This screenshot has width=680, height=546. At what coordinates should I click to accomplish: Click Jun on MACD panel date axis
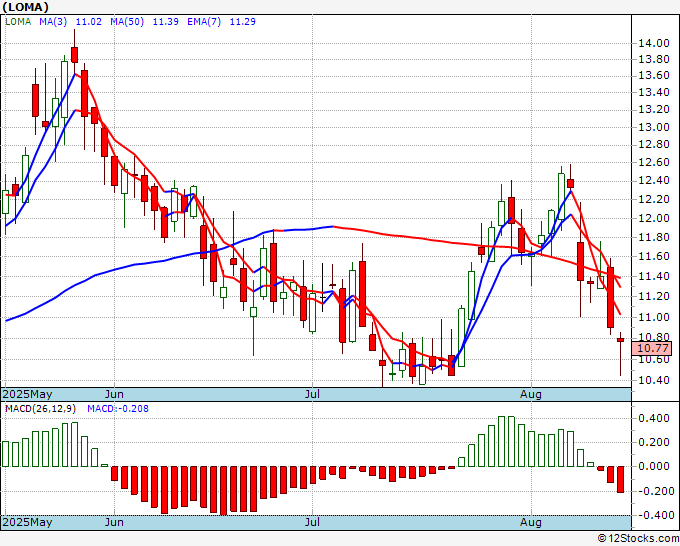click(114, 522)
